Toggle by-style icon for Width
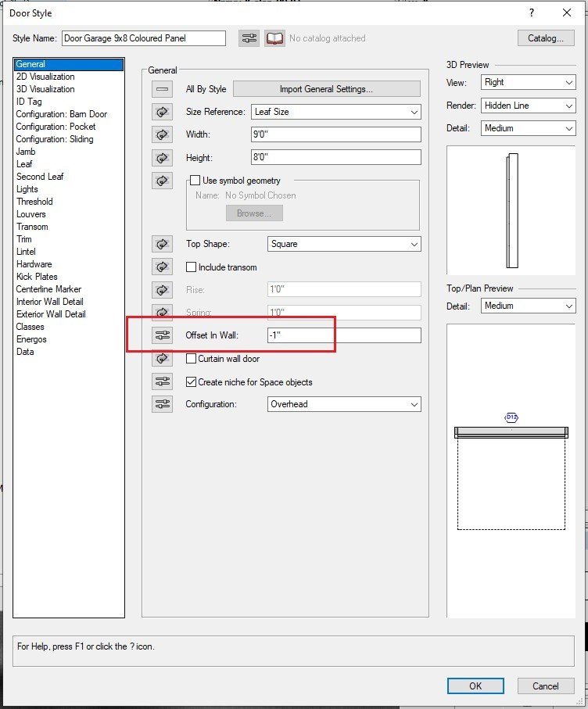Screen dimensions: 588x709 click(x=162, y=134)
